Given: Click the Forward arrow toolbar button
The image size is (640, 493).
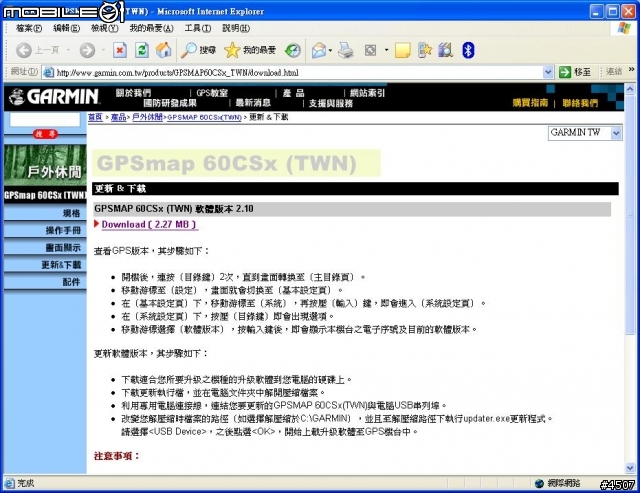Looking at the screenshot, I should pyautogui.click(x=87, y=50).
